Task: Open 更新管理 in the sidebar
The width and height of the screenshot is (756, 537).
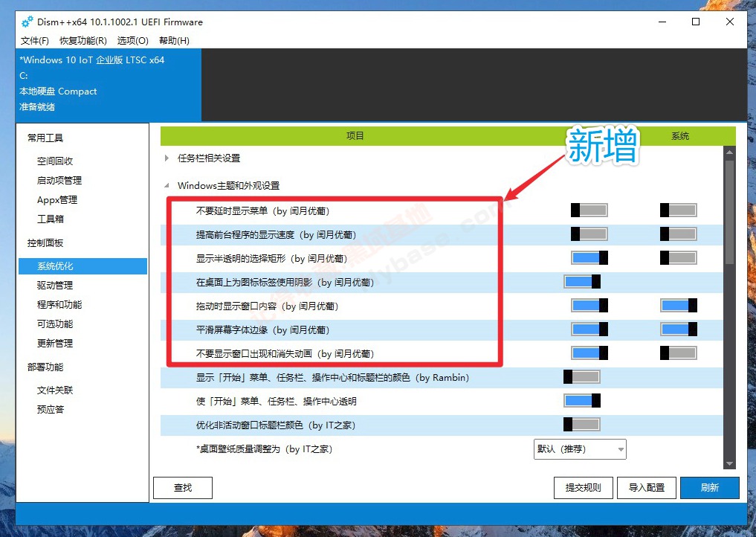Action: click(x=55, y=343)
